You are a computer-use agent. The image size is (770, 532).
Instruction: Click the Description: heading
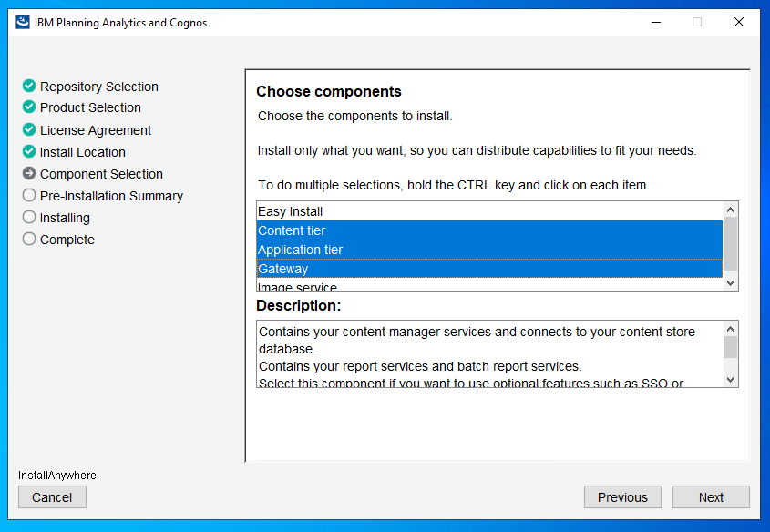click(299, 306)
